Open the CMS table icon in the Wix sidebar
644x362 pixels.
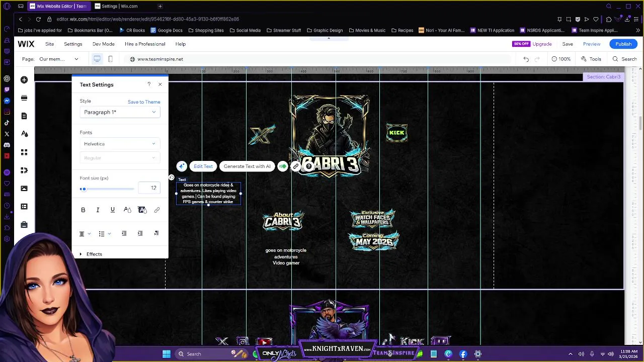[24, 207]
